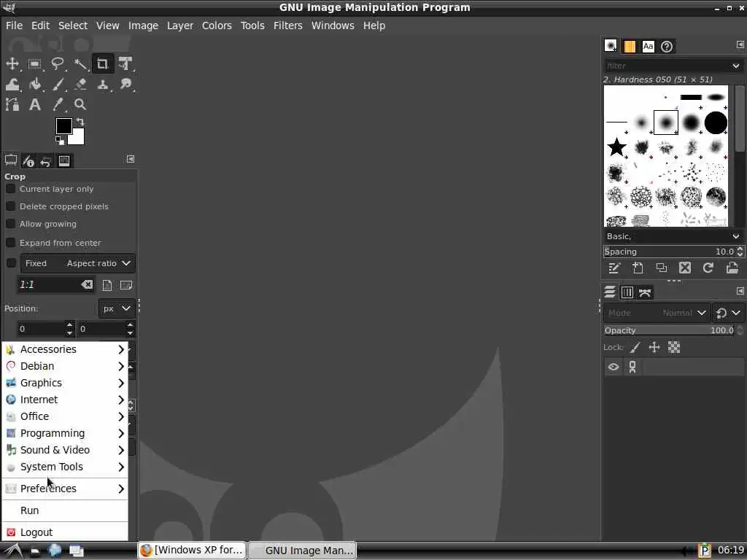Switch to Windows XP taskbar window
747x560 pixels.
point(192,550)
